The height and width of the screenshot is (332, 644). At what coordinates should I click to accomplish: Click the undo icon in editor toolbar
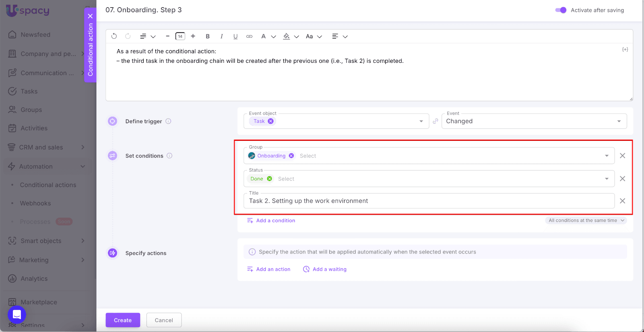114,36
